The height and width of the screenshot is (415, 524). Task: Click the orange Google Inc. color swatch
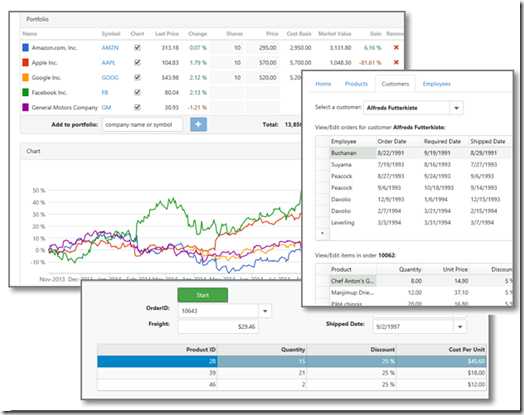click(25, 77)
